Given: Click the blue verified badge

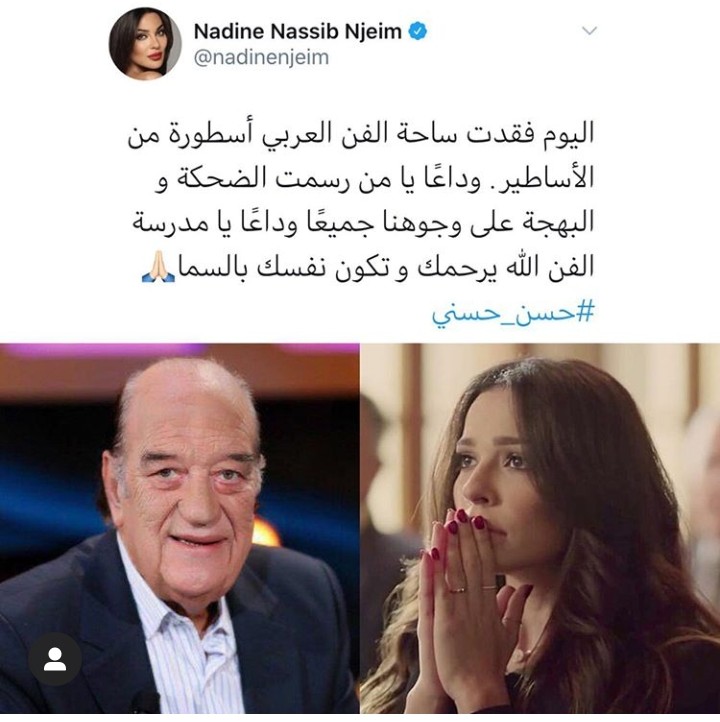Looking at the screenshot, I should 418,31.
